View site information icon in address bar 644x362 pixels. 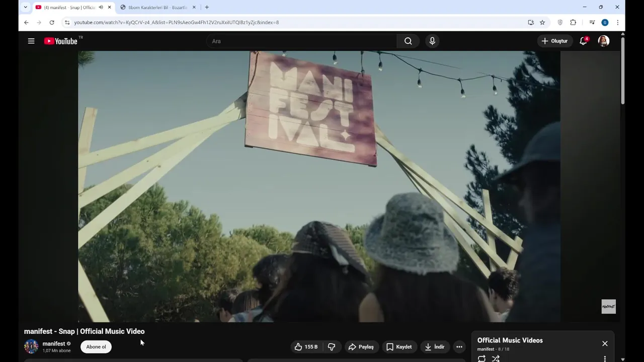pos(67,22)
